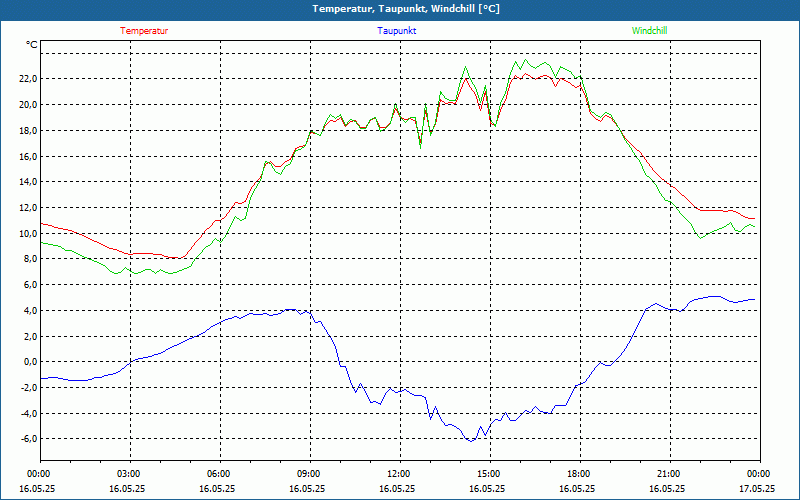The width and height of the screenshot is (800, 500).
Task: Click the 20,0 y-axis value
Action: click(28, 105)
